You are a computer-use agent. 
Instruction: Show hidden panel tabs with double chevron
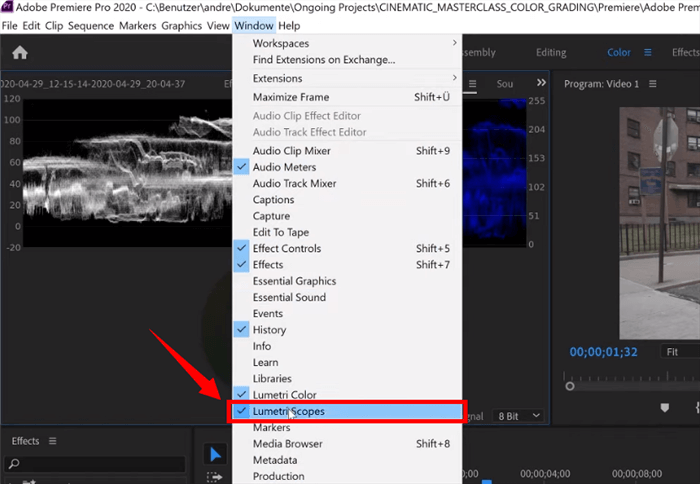542,84
